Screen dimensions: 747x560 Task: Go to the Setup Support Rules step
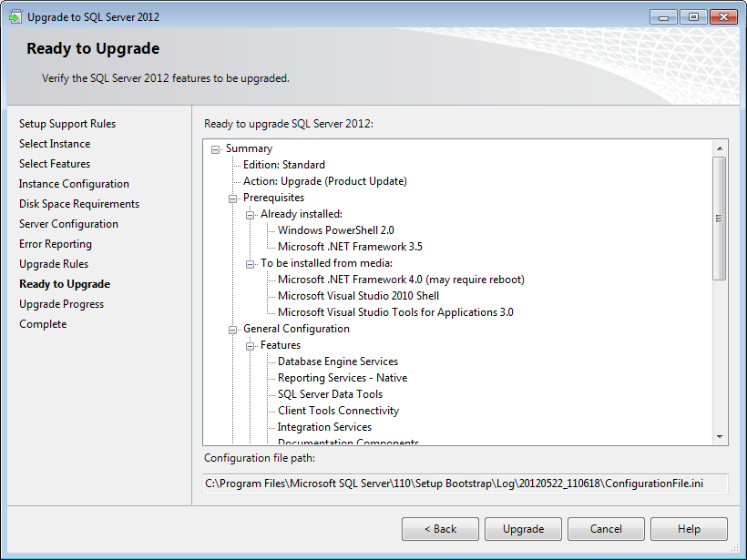click(x=67, y=124)
